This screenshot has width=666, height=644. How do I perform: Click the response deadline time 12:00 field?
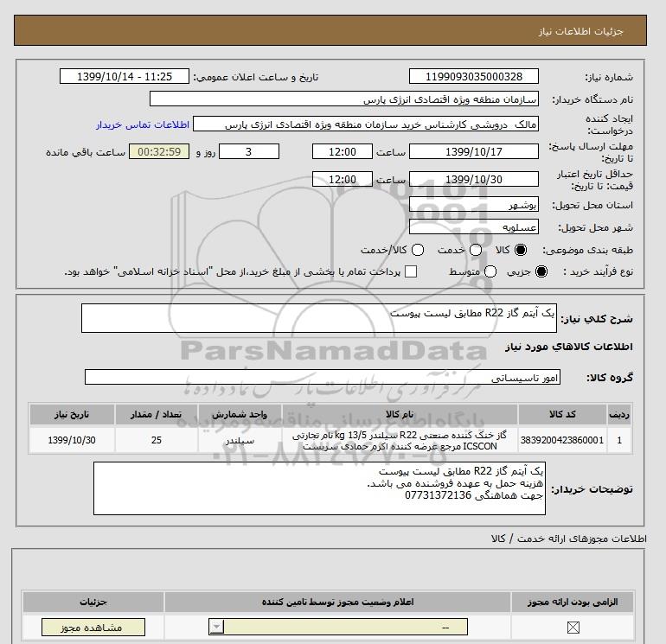343,151
